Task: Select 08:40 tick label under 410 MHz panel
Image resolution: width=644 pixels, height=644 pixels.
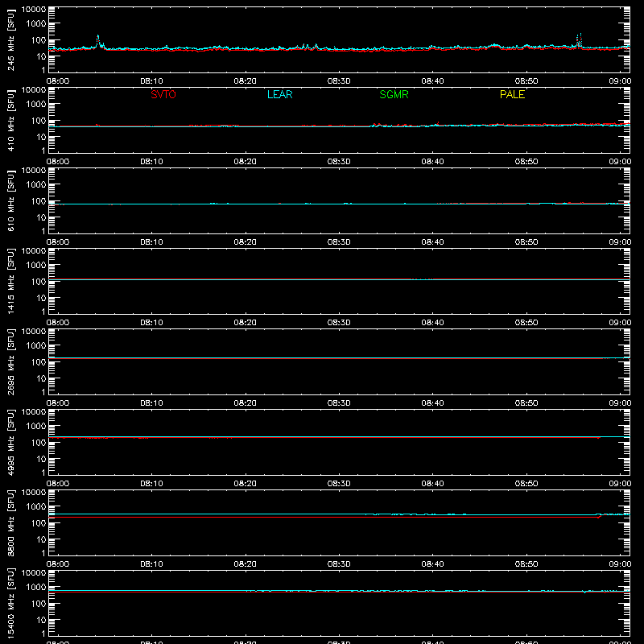Action: pos(432,162)
